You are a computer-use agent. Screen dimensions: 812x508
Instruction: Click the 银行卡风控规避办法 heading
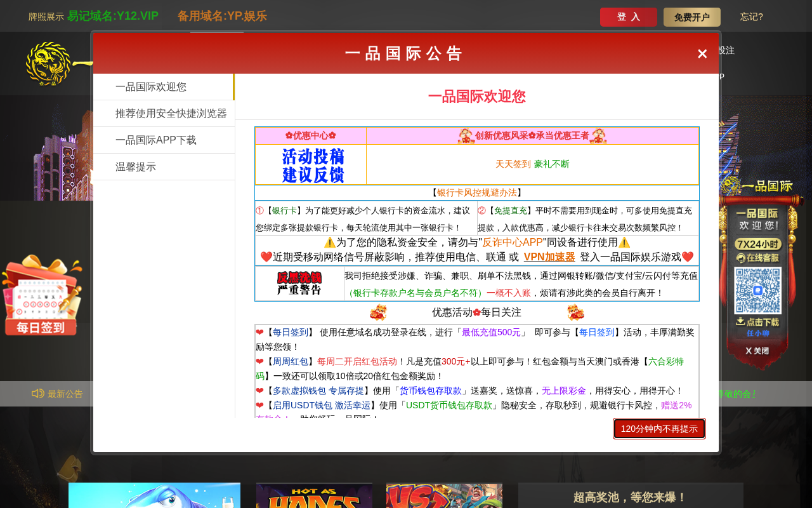coord(477,192)
